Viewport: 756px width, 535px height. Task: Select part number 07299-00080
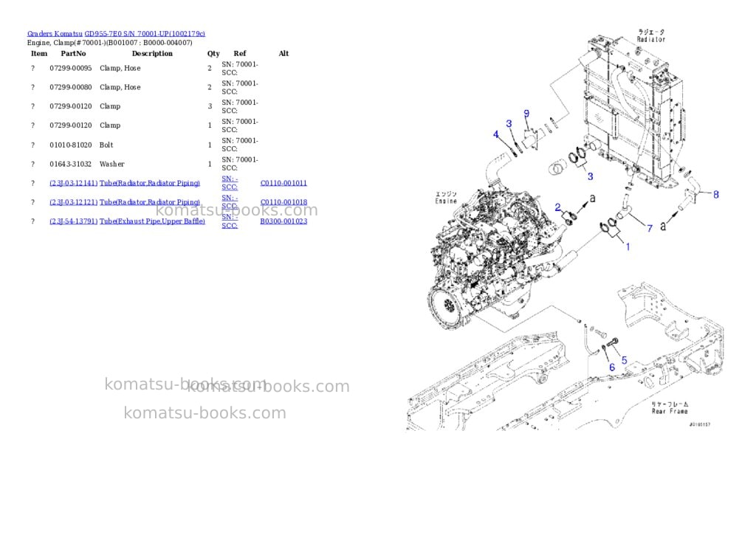point(71,87)
